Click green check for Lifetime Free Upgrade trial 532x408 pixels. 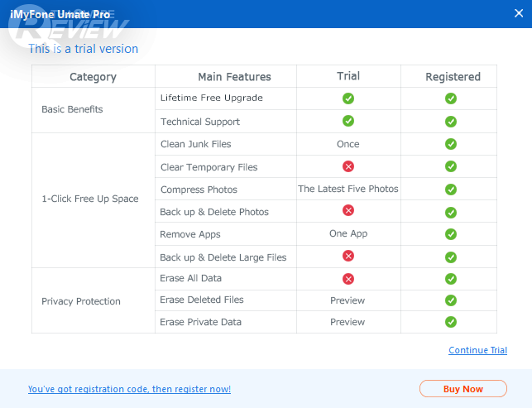point(348,98)
